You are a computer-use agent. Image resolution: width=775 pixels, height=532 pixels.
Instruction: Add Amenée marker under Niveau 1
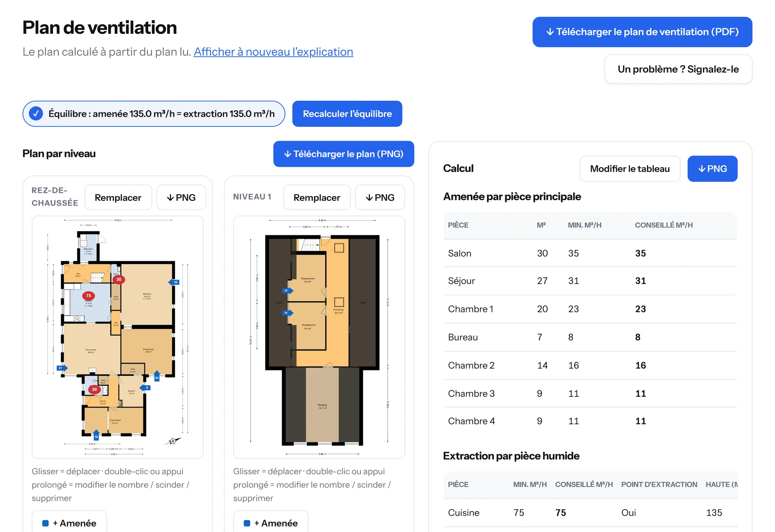click(x=271, y=523)
